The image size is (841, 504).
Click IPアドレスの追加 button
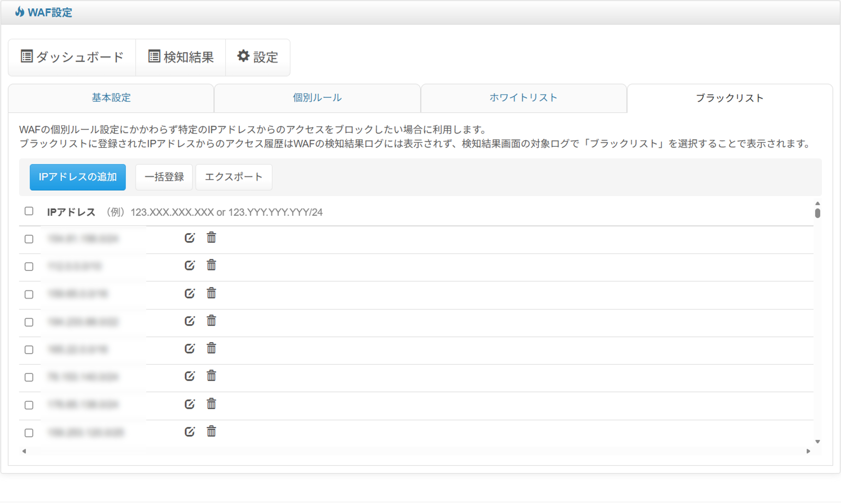tap(78, 177)
